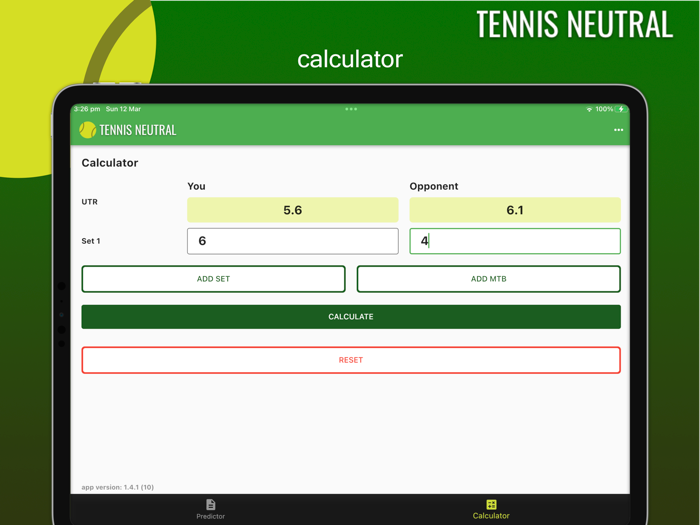This screenshot has height=525, width=700.
Task: Click the ADD SET button
Action: (x=213, y=279)
